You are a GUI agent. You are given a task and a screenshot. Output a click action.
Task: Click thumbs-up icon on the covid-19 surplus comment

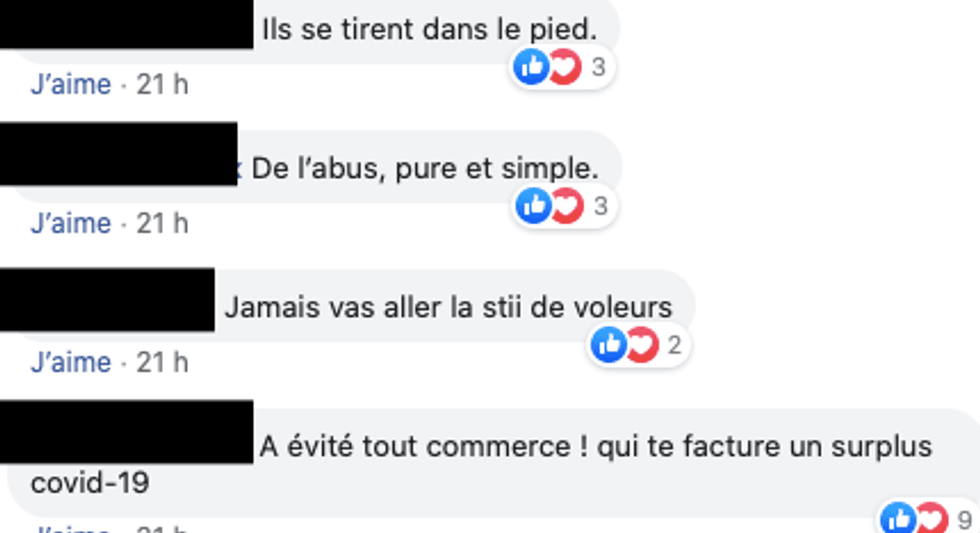point(899,517)
